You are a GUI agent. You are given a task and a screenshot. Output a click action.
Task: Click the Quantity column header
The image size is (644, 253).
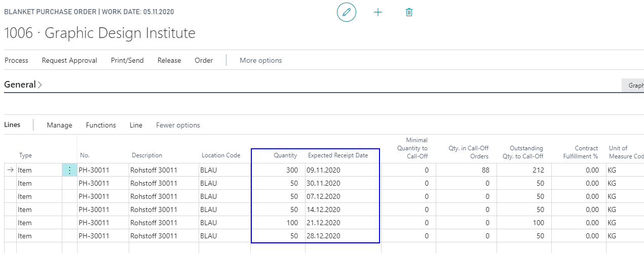point(285,155)
